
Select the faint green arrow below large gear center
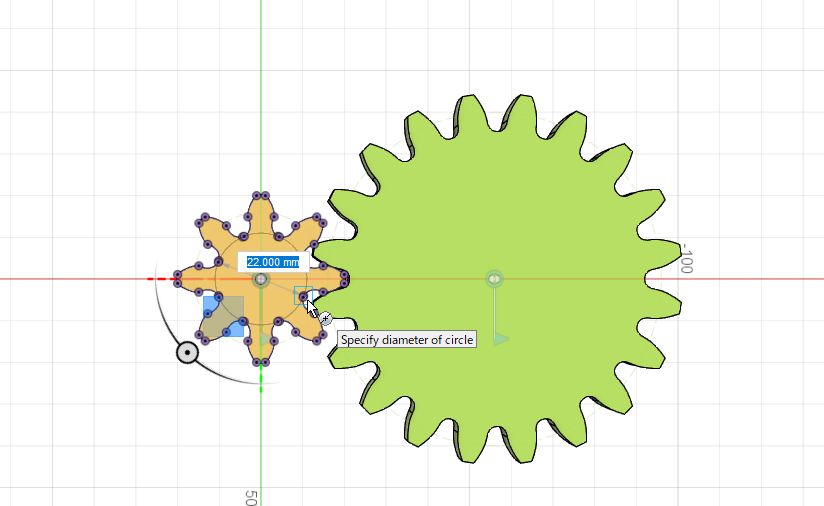coord(501,339)
